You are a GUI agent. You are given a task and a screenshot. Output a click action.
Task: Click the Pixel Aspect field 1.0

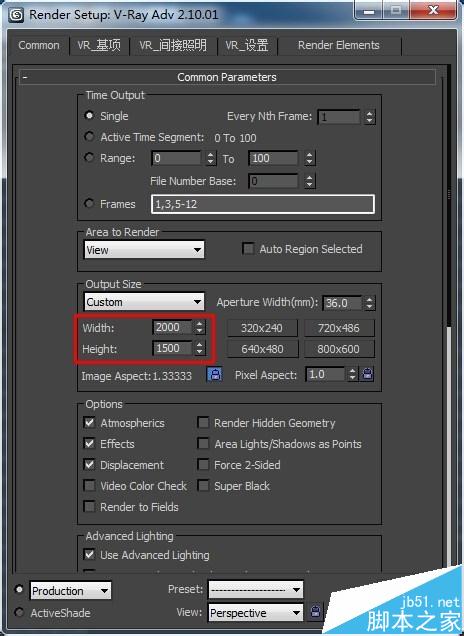pyautogui.click(x=325, y=374)
